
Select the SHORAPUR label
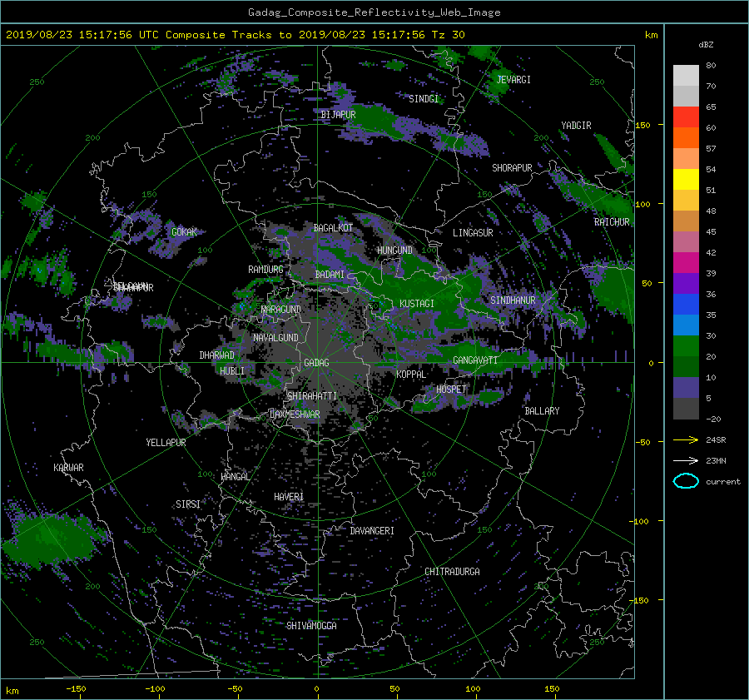[x=512, y=168]
